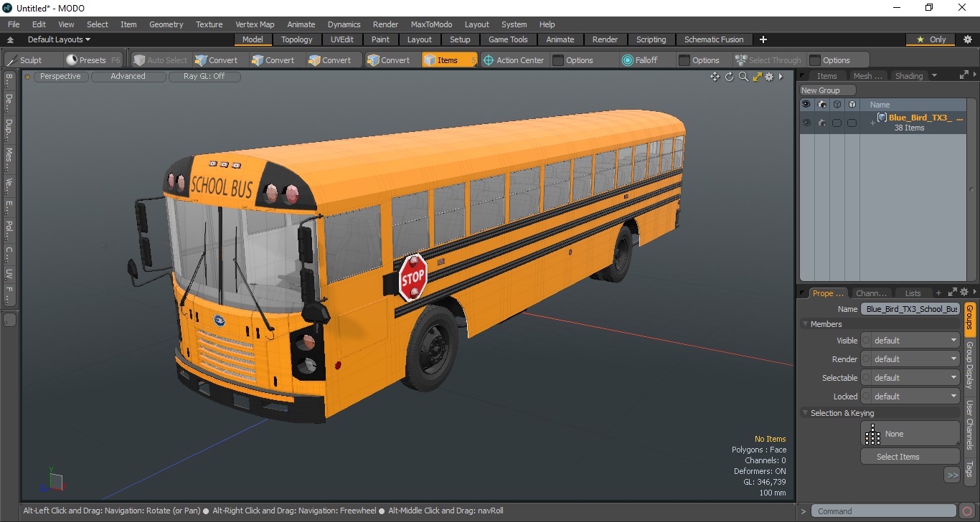Click the maximize icon of the Items panel

(963, 75)
